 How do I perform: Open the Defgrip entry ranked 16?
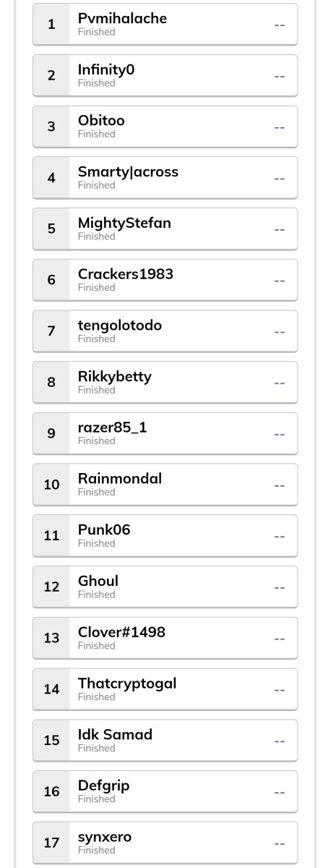(165, 792)
